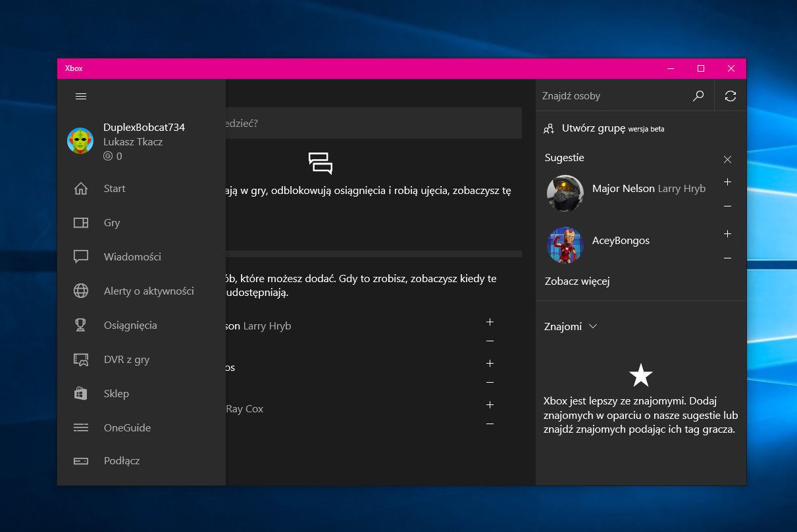Open the Sklep store icon
The height and width of the screenshot is (532, 797).
(81, 393)
